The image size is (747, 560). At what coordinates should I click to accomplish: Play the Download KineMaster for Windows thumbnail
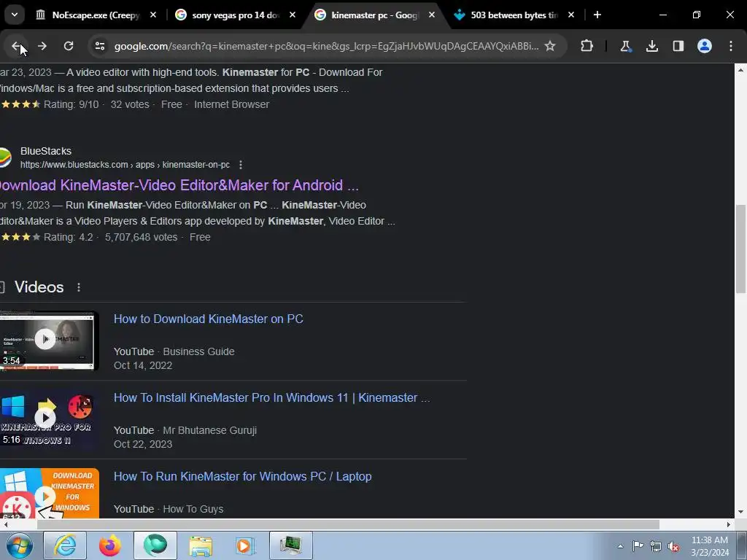point(49,494)
